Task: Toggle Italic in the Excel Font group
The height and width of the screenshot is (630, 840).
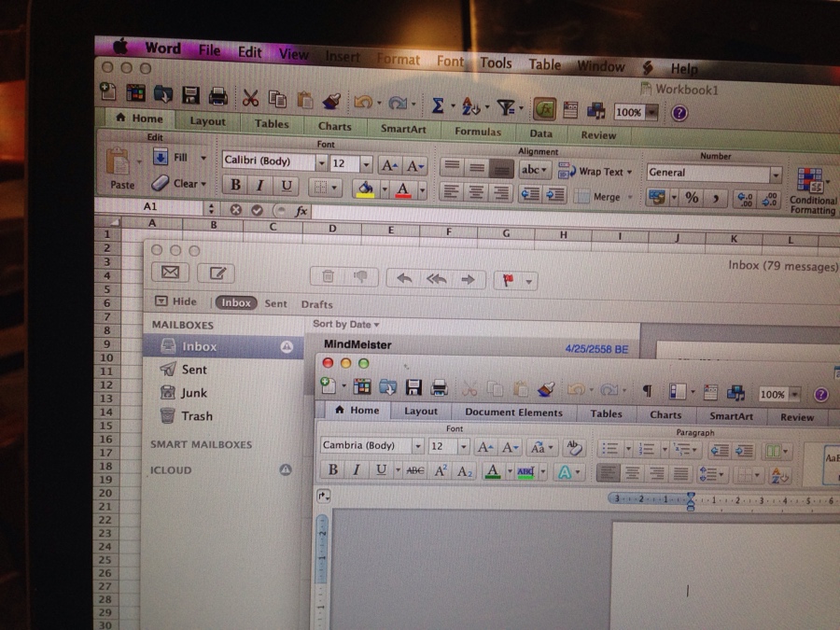Action: 260,186
